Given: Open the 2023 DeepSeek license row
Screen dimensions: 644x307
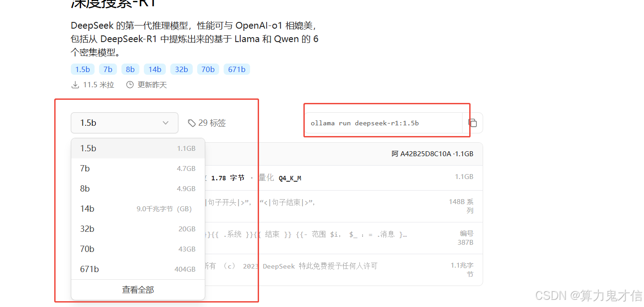Looking at the screenshot, I should pos(344,270).
